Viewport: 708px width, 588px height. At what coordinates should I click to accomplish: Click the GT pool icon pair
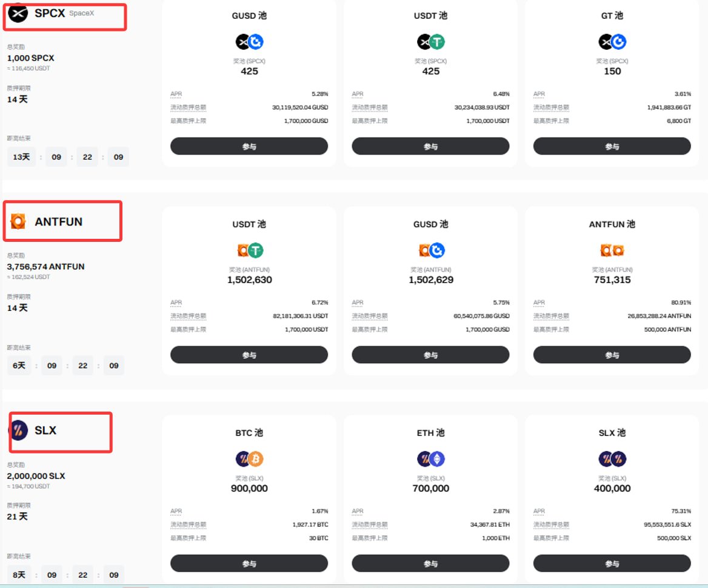point(612,42)
